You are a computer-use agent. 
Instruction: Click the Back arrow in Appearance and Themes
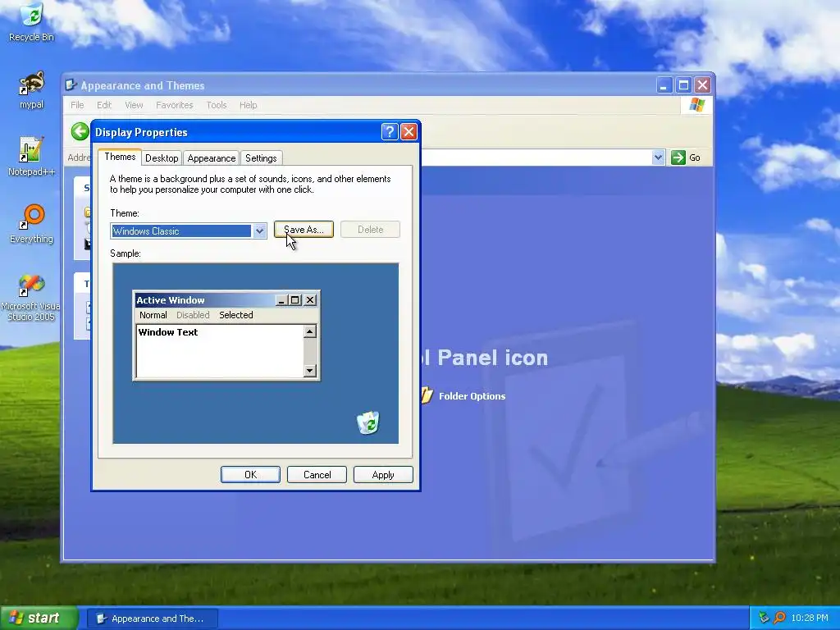click(80, 131)
